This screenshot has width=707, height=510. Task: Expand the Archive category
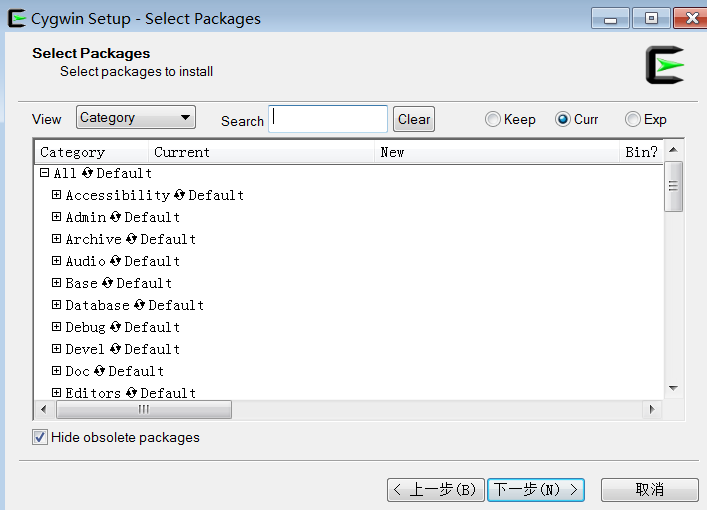(56, 239)
